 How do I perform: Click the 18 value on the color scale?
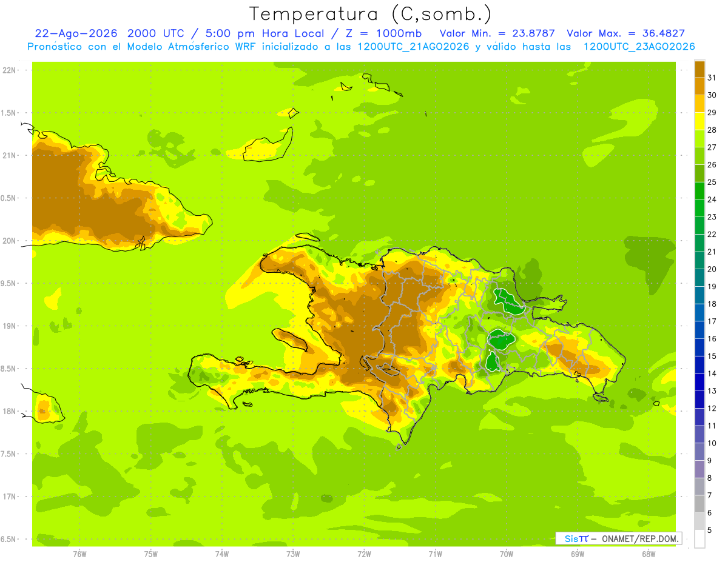coord(712,304)
